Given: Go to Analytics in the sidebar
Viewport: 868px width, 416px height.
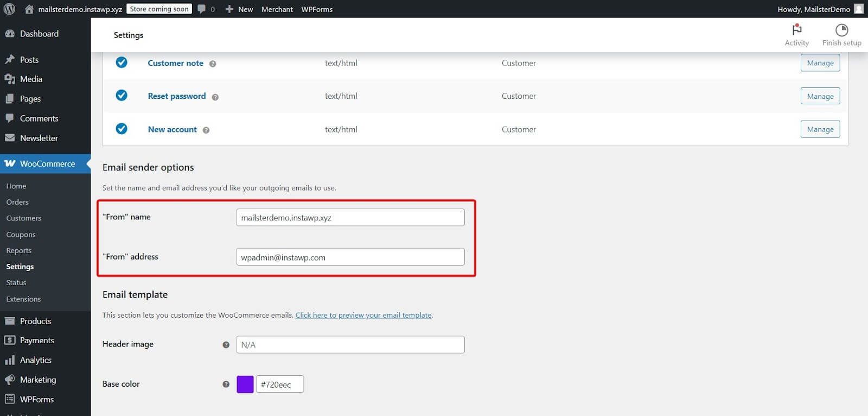Looking at the screenshot, I should point(35,360).
